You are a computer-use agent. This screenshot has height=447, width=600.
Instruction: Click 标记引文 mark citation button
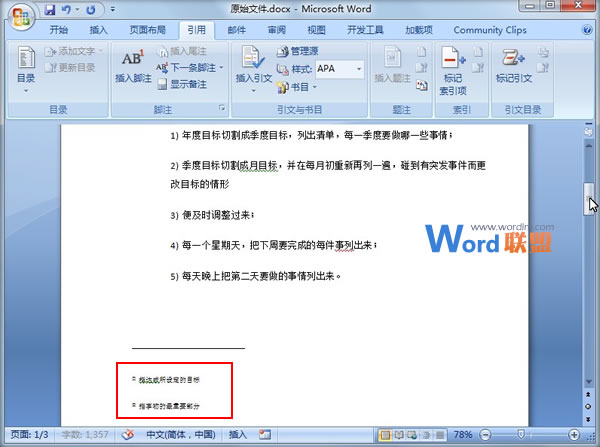pos(514,66)
